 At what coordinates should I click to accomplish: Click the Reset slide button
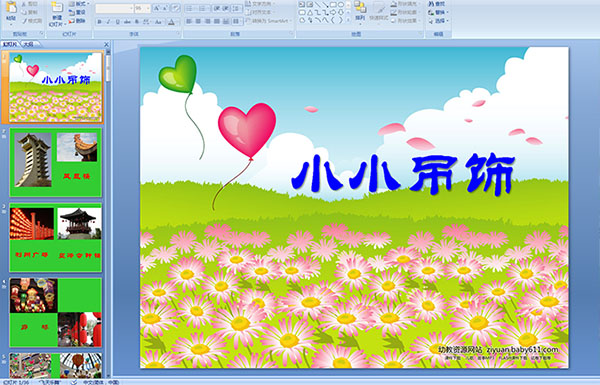[78, 12]
